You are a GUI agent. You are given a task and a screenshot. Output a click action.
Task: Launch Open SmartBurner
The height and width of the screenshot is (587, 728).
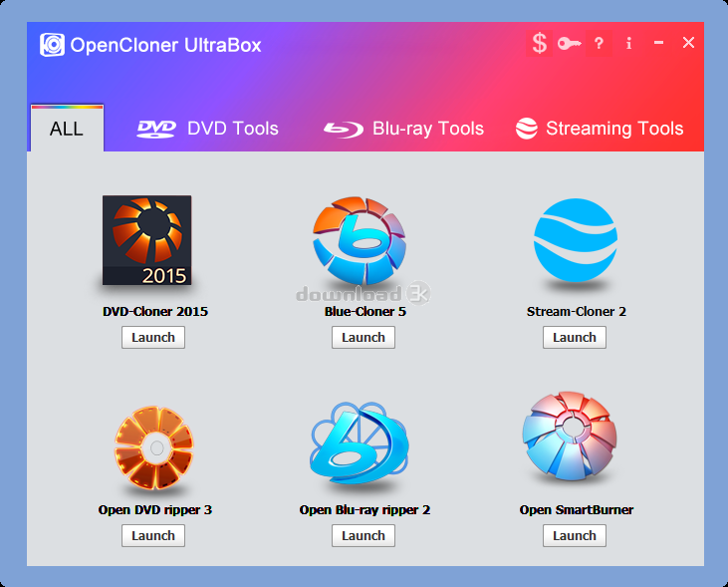[575, 536]
